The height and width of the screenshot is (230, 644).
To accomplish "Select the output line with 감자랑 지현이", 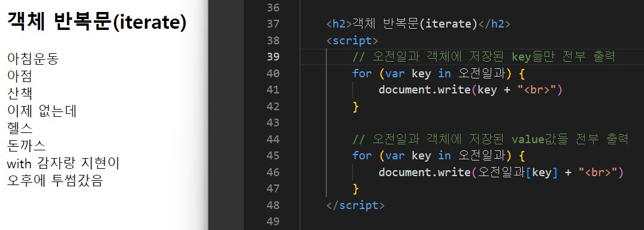I will click(x=64, y=164).
